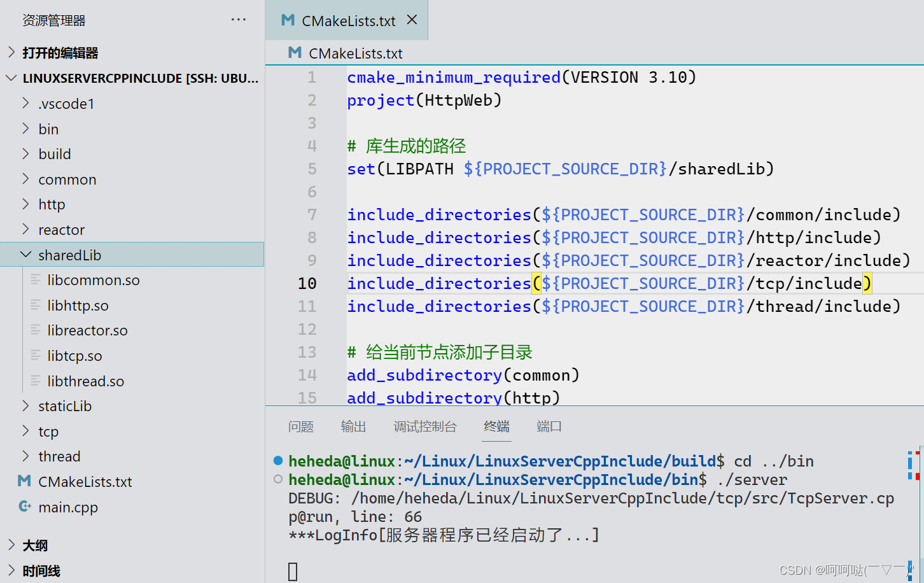Expand the build folder
924x583 pixels.
coord(26,153)
